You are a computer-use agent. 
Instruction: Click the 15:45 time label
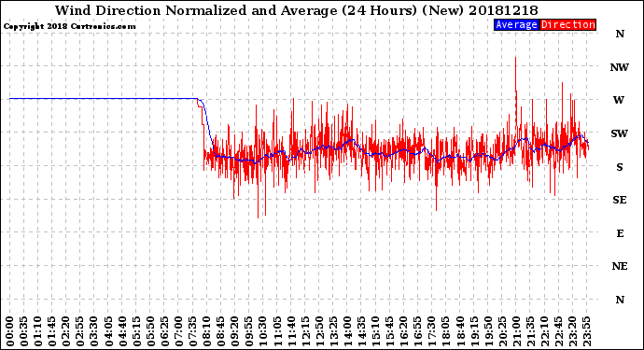click(x=390, y=331)
